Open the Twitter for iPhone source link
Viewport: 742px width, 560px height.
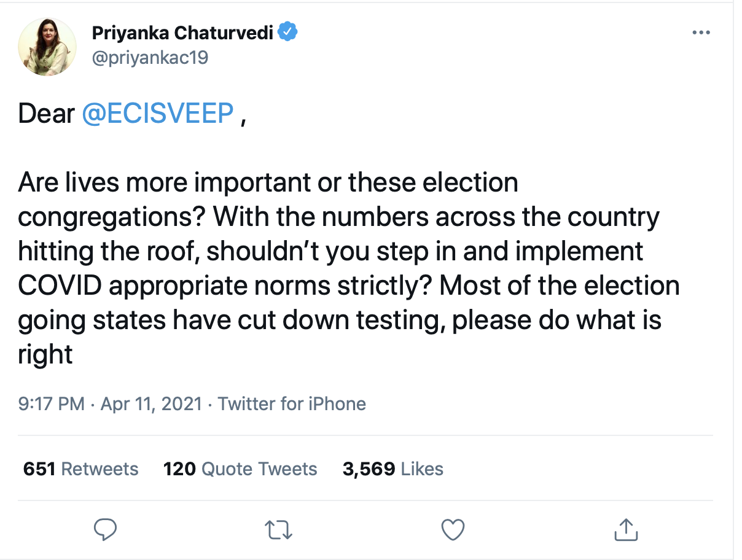[x=292, y=403]
